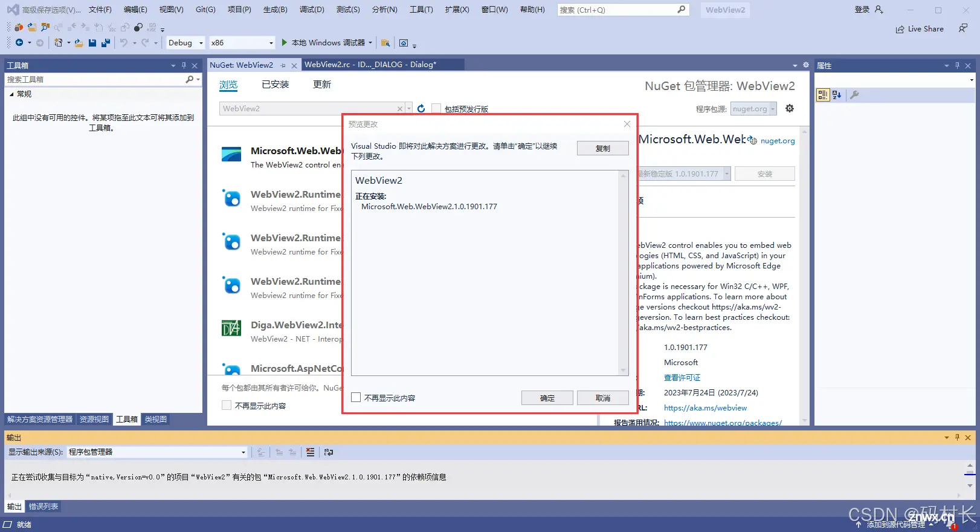Open the Output source dropdown
980x532 pixels.
pos(157,452)
